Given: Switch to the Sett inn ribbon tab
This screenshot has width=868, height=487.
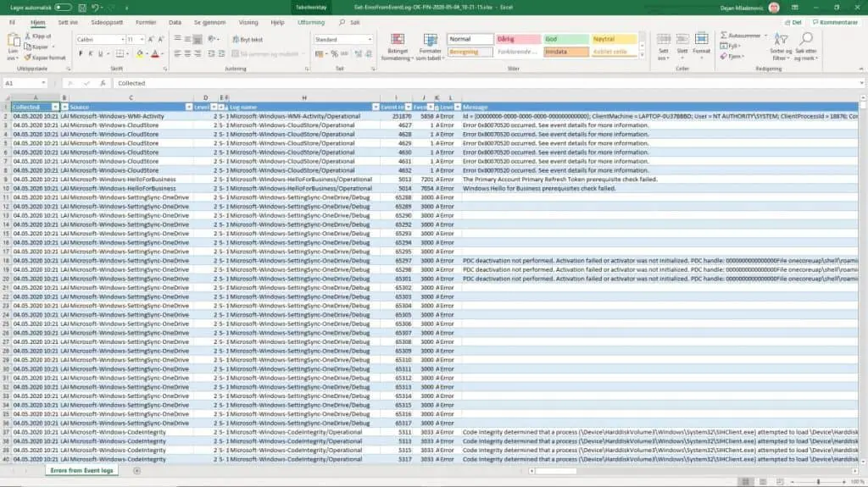Looking at the screenshot, I should point(68,23).
